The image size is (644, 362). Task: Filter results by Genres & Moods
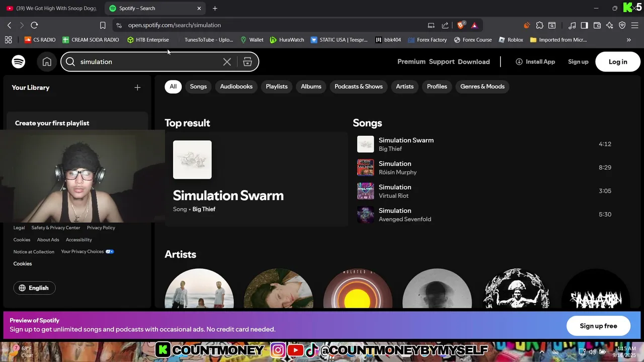pyautogui.click(x=482, y=86)
